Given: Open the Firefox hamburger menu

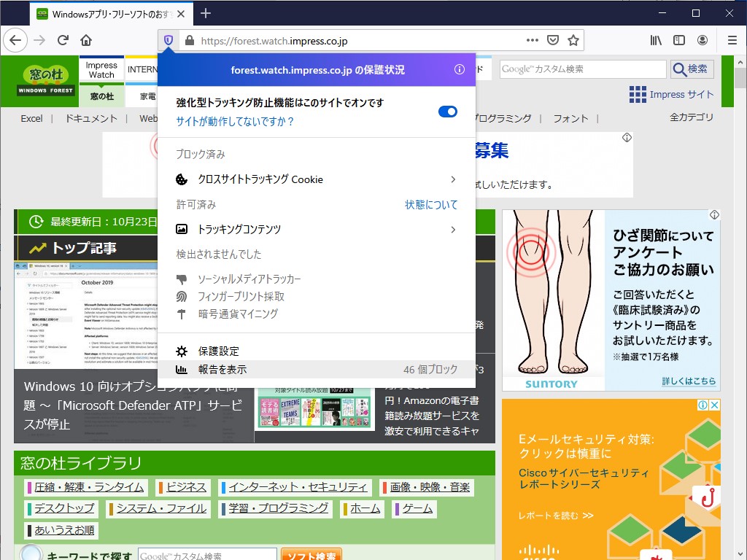Looking at the screenshot, I should [x=732, y=40].
